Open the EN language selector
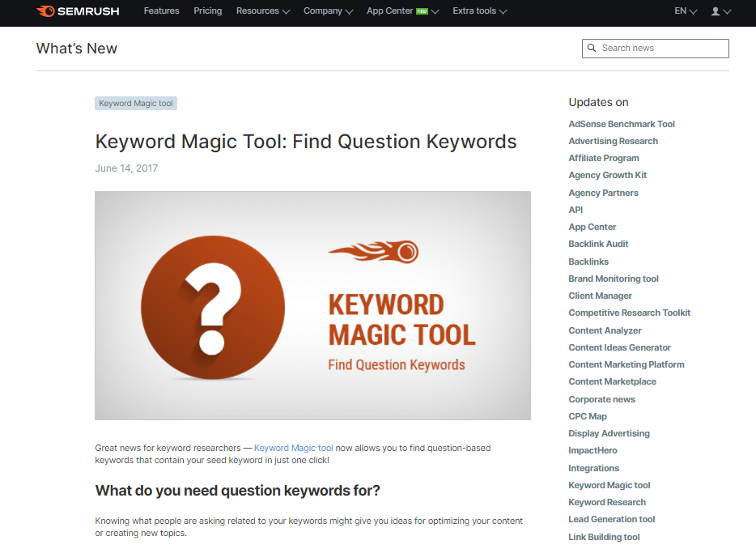This screenshot has height=549, width=756. click(686, 11)
